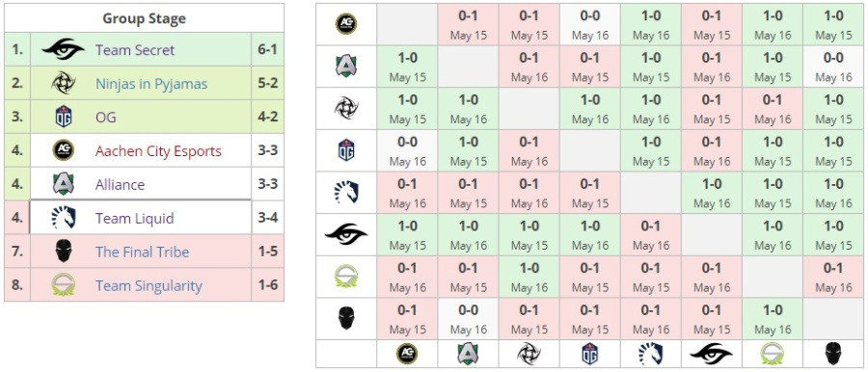Click The Final Tribe mask logo in standings

tap(64, 252)
